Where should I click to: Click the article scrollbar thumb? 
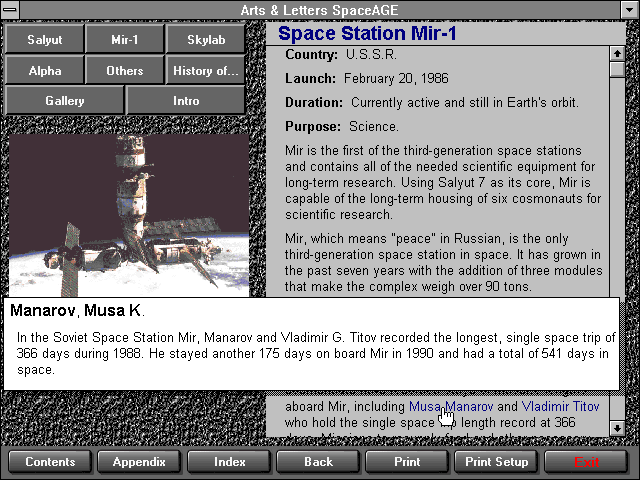pos(617,69)
